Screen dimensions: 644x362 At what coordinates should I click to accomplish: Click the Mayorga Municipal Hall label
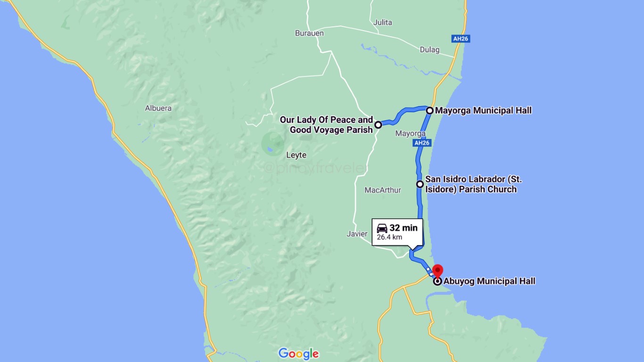[x=483, y=111]
